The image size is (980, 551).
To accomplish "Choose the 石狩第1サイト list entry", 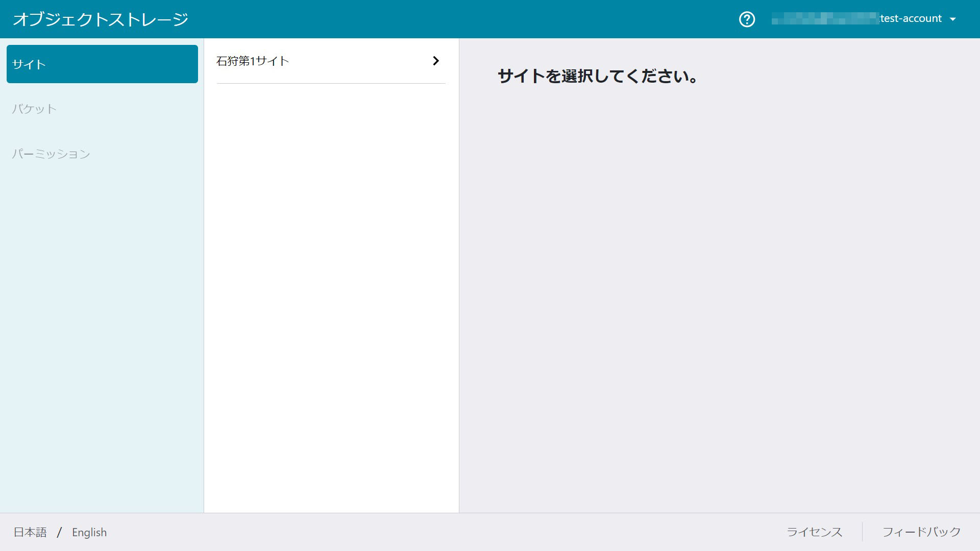I will pos(253,61).
